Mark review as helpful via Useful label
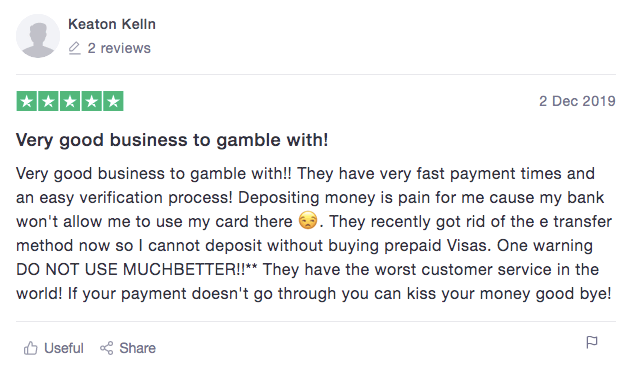 point(64,348)
